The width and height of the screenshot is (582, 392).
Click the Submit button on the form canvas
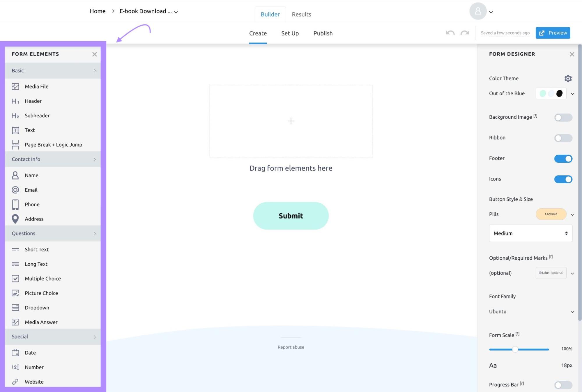click(x=291, y=216)
